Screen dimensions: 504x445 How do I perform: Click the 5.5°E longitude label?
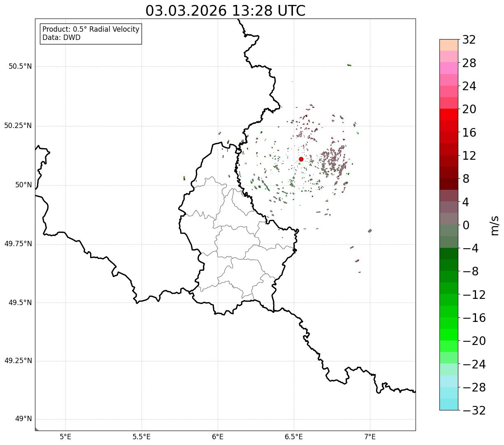(142, 437)
